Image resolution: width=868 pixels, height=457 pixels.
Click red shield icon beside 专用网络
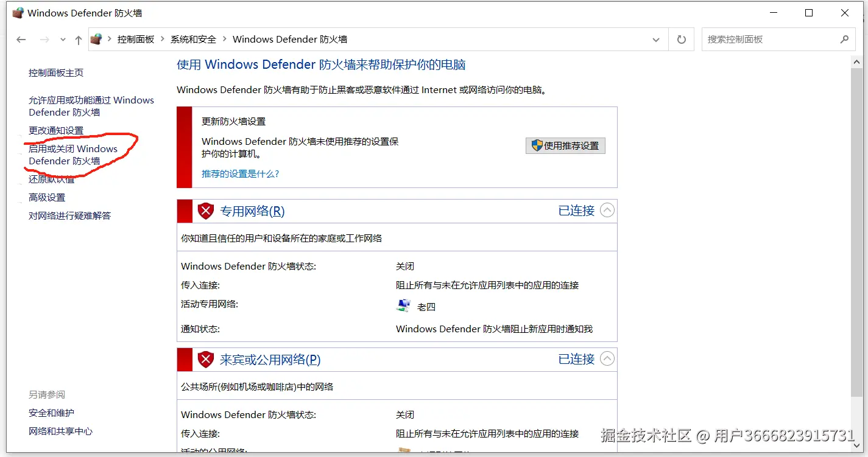point(206,211)
